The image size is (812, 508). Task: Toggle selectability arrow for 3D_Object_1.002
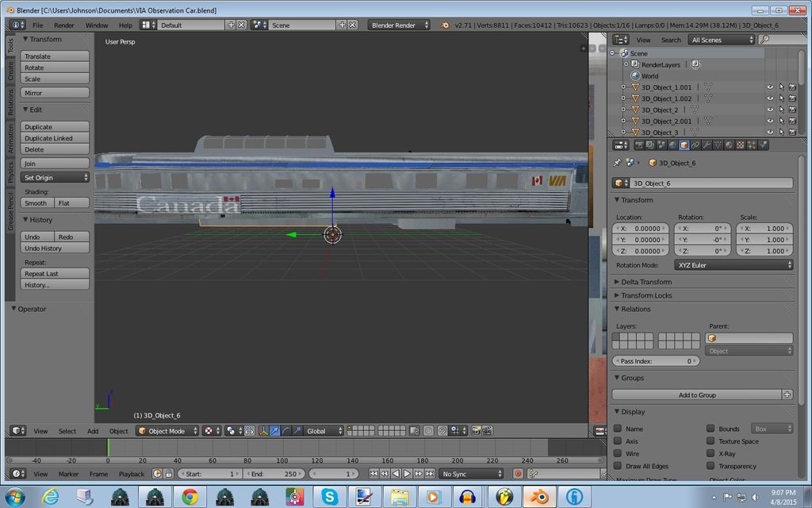coord(781,98)
